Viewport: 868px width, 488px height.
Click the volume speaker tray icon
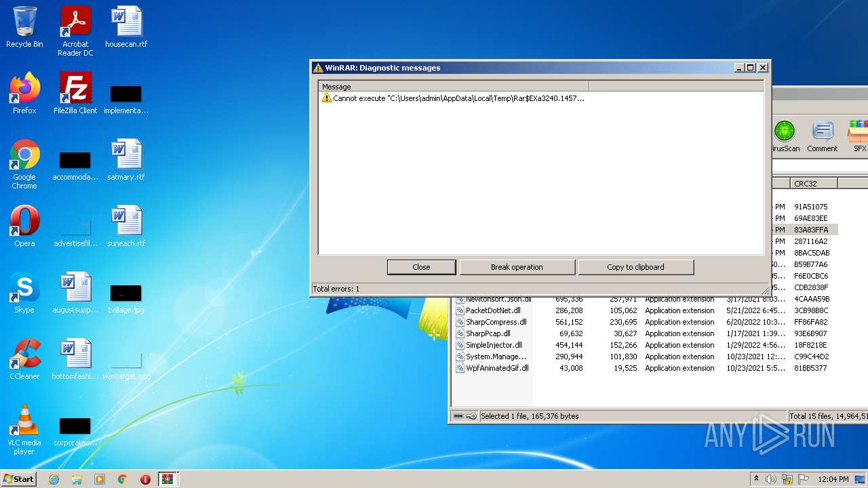[771, 479]
